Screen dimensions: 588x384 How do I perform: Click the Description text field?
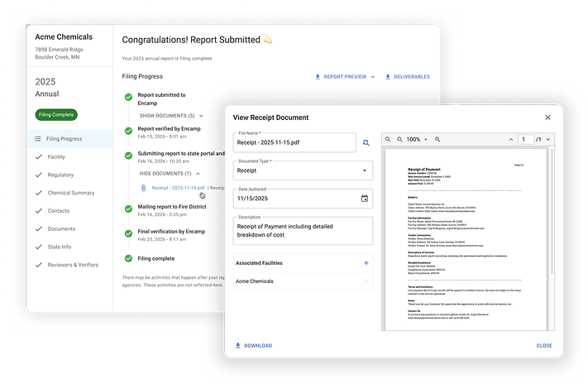click(302, 230)
